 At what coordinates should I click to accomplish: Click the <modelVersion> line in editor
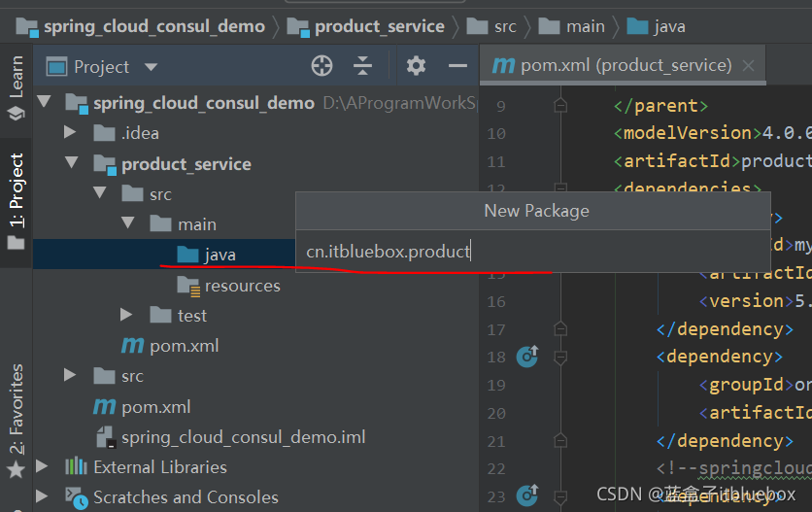(x=713, y=134)
